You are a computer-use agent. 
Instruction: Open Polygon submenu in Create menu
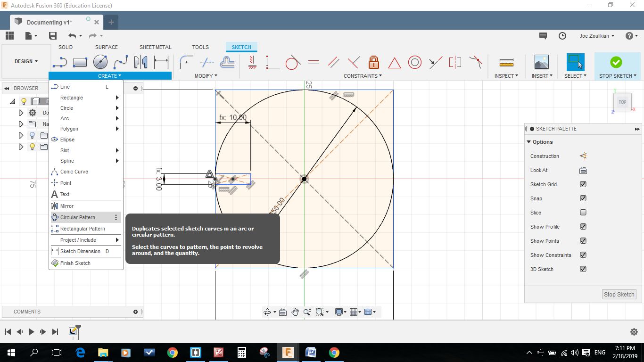pyautogui.click(x=85, y=129)
